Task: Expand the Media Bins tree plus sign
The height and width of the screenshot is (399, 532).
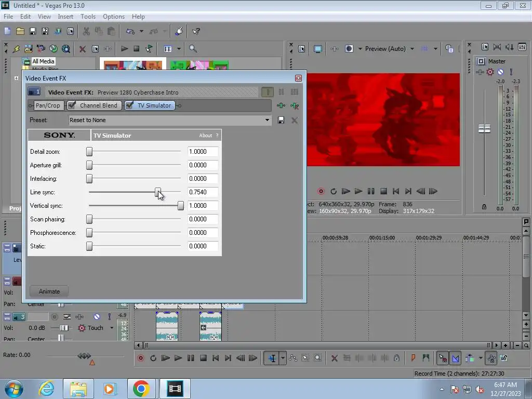Action: [x=16, y=78]
